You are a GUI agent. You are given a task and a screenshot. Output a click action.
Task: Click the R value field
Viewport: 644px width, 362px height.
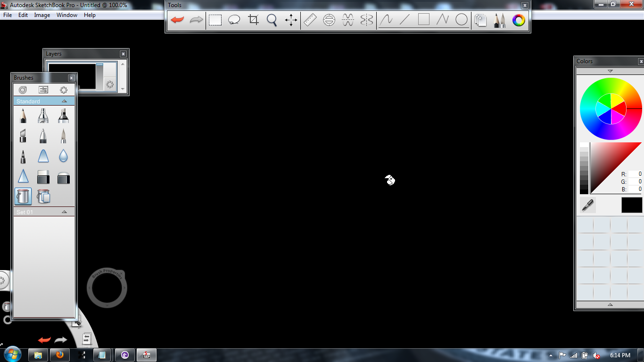[635, 174]
